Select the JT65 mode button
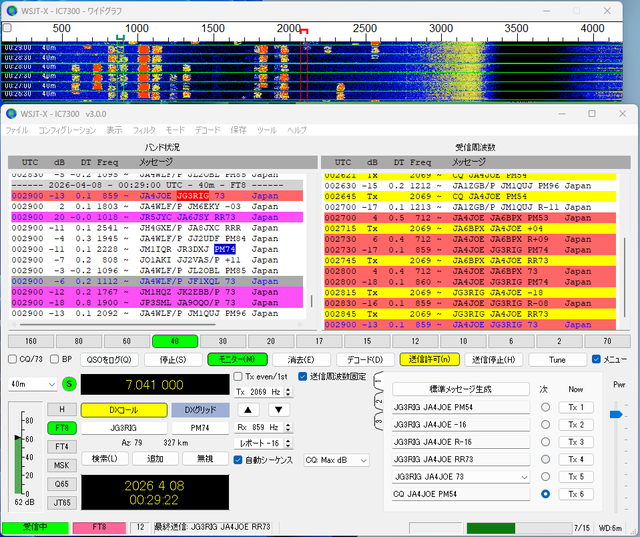 point(62,503)
